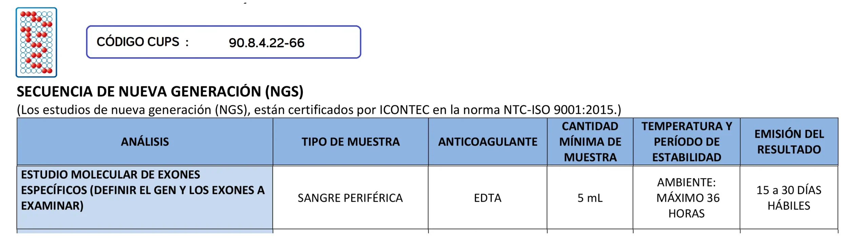Click the red-dotted laboratory logo icon
Viewport: 868px width, 238px height.
tap(36, 42)
